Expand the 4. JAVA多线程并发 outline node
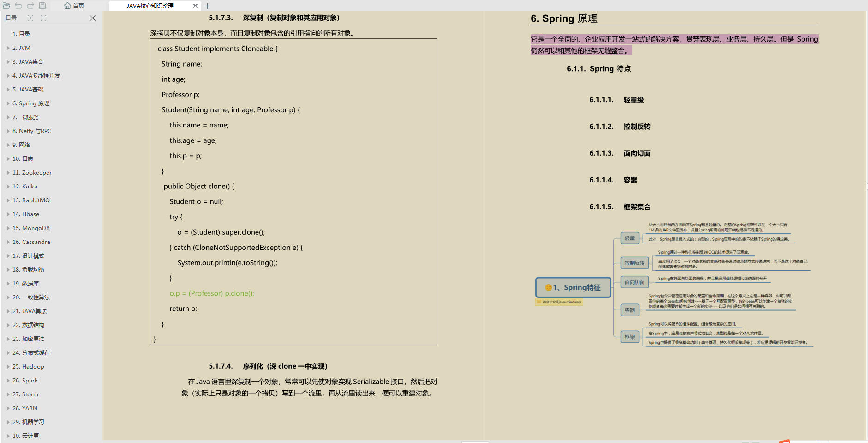This screenshot has height=443, width=868. pyautogui.click(x=8, y=76)
